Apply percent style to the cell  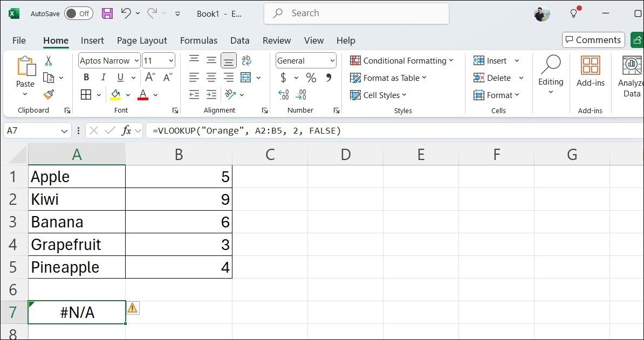click(x=311, y=78)
